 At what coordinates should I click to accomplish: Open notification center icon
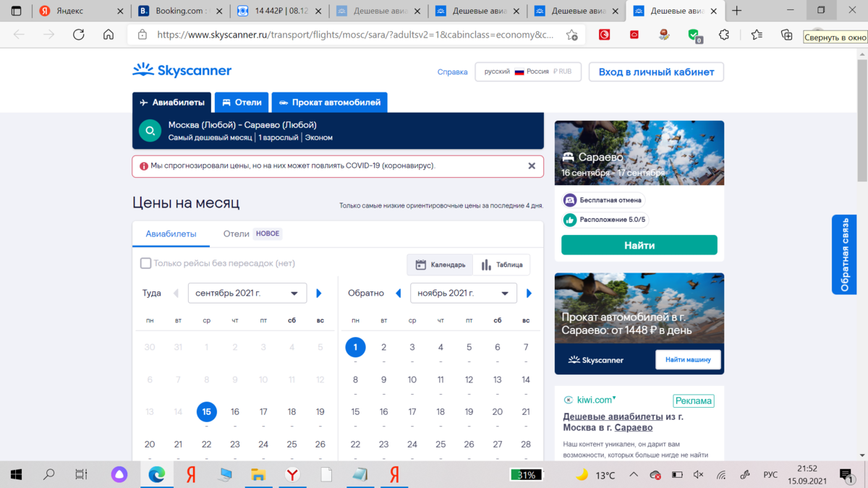coord(846,475)
